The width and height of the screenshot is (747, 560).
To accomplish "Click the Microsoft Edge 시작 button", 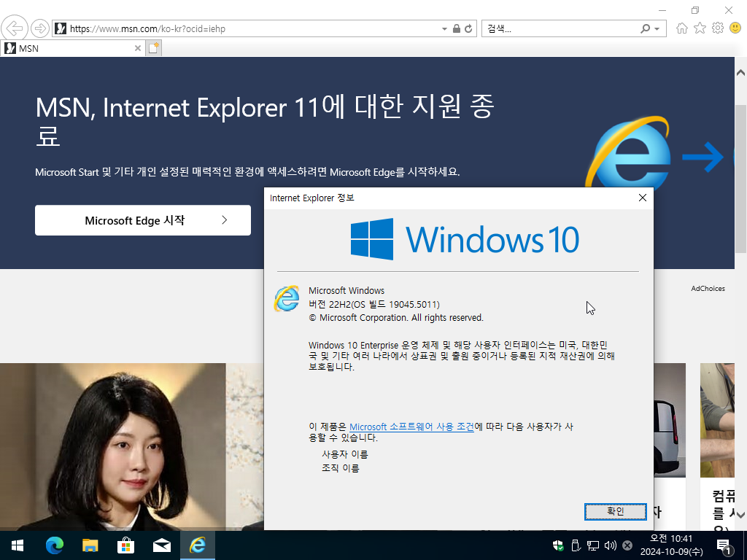I will (143, 220).
